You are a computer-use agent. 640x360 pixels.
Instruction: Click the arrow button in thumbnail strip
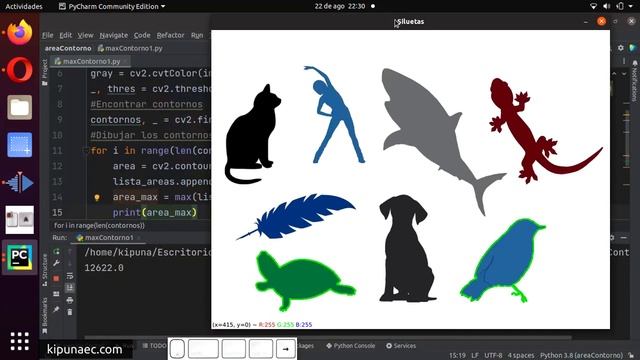[286, 349]
